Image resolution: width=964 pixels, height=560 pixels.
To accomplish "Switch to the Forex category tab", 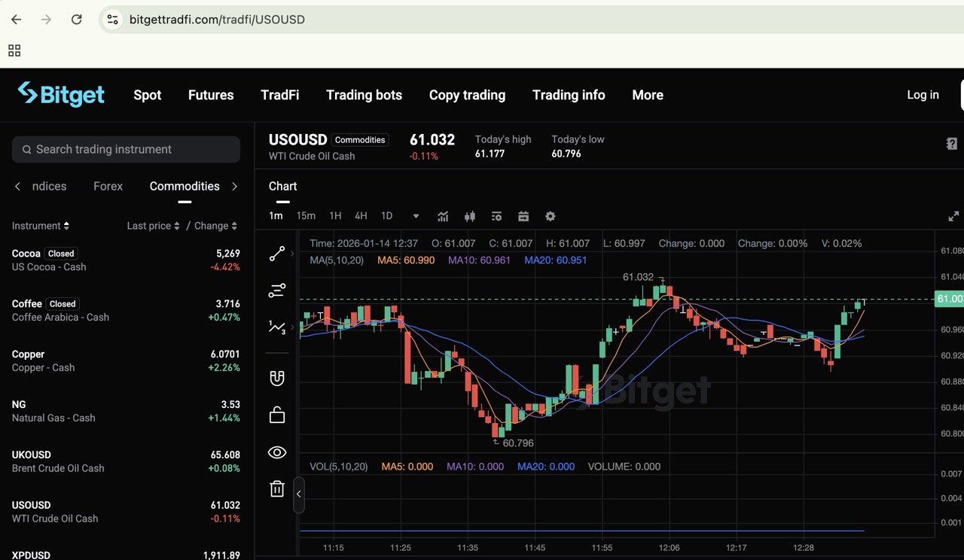I will coord(108,186).
